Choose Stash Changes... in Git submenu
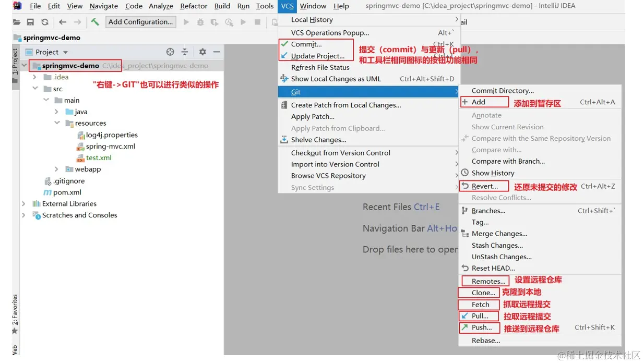Screen dimensions: 644x364 (x=540, y=245)
